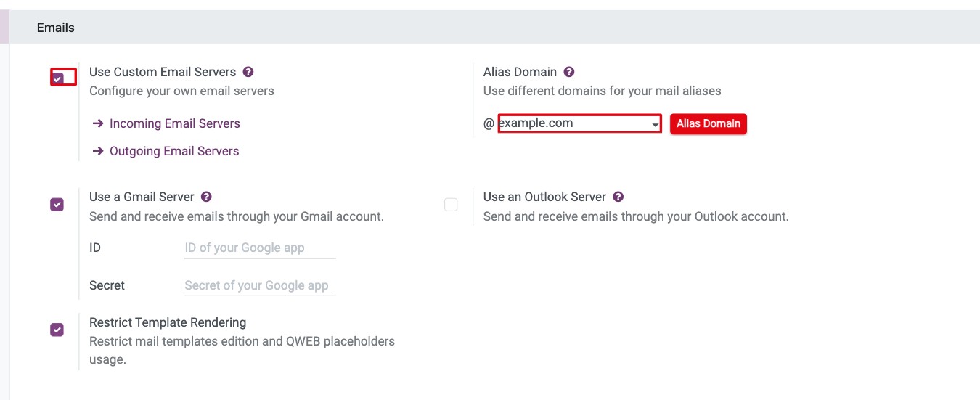Click the Secret field label
Image resolution: width=980 pixels, height=400 pixels.
107,286
